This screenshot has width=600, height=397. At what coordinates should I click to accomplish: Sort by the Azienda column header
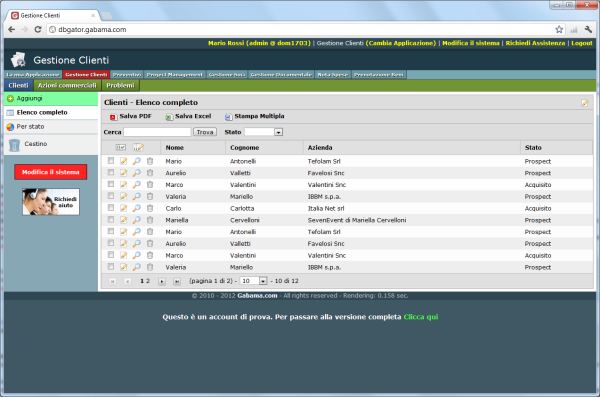[x=320, y=147]
